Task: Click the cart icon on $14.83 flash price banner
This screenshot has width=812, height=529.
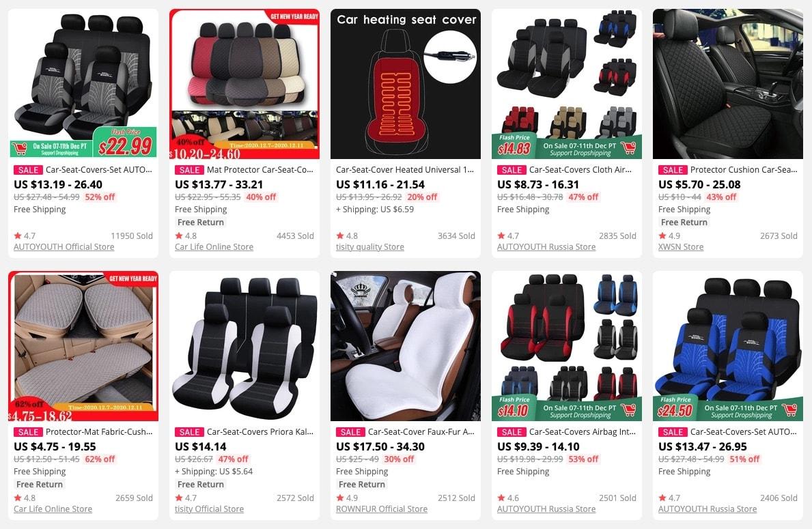Action: click(628, 147)
